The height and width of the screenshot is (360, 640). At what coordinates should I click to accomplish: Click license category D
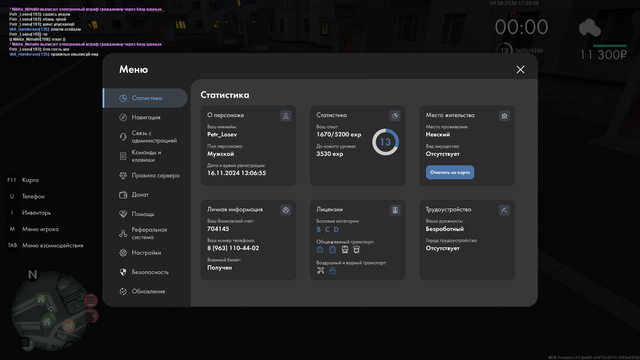point(336,229)
